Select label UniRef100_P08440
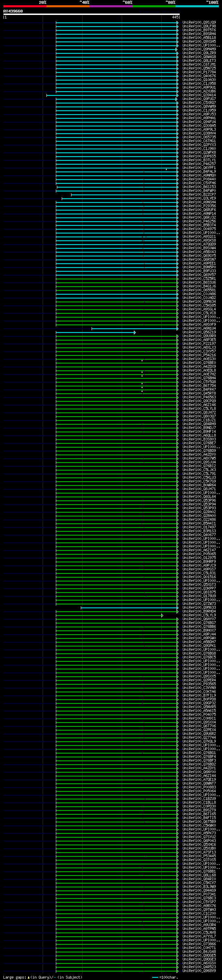This screenshot has height=980, width=222. 199,179
